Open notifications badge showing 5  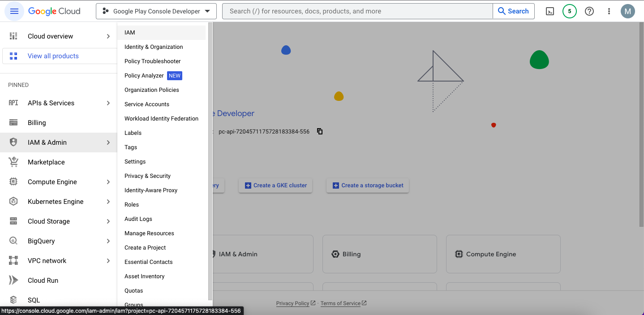pos(570,11)
